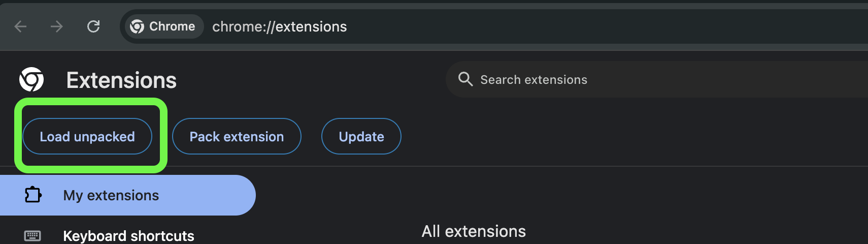Open the My extensions section
Viewport: 868px width, 244px height.
coord(111,195)
